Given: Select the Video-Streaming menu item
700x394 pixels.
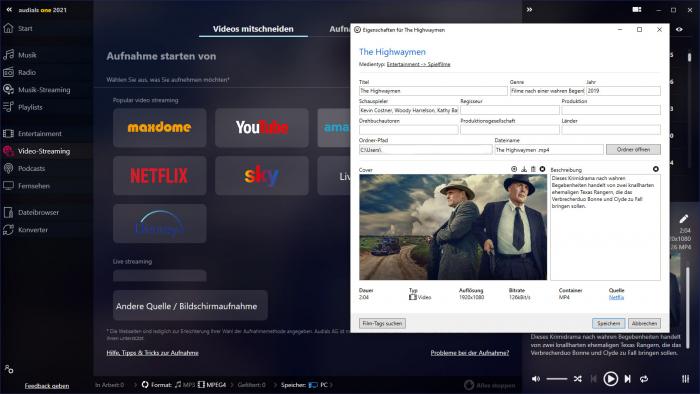Looking at the screenshot, I should [44, 151].
